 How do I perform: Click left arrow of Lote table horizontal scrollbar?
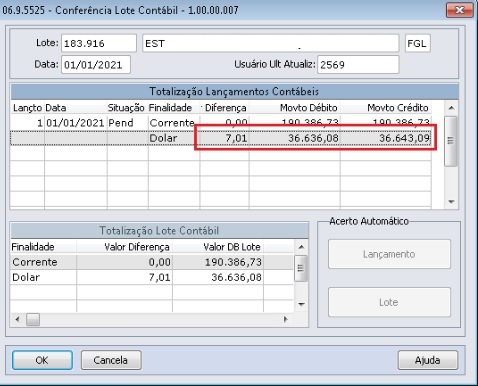pos(17,319)
